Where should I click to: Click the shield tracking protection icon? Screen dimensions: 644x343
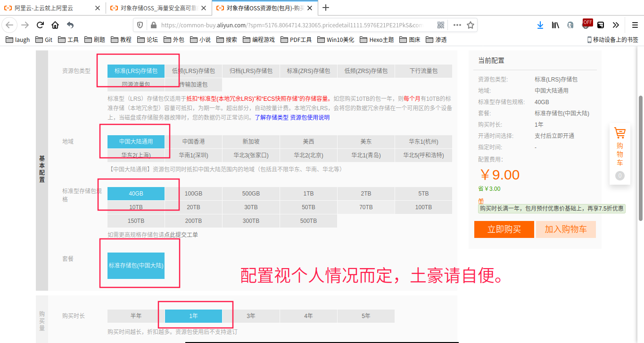coord(140,25)
